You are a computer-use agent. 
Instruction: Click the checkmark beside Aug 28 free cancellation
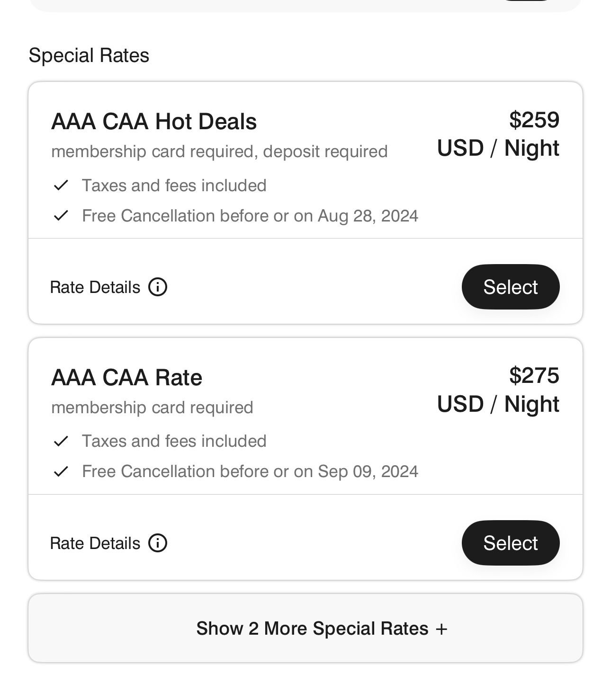(61, 216)
